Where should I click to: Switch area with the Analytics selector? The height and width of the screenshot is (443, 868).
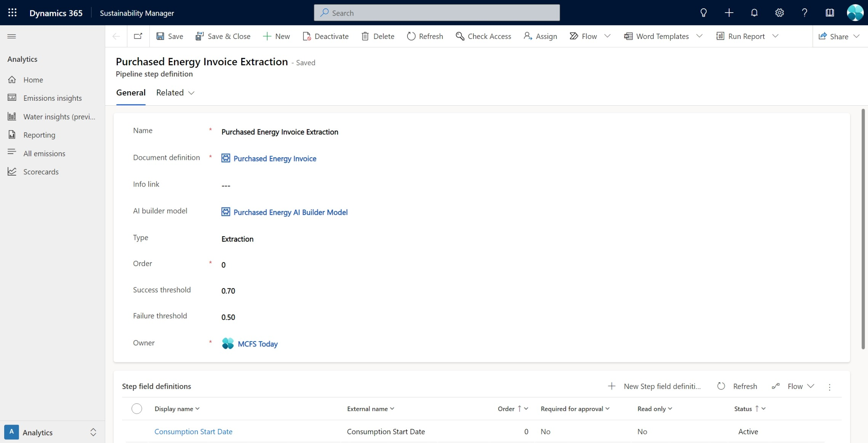[51, 432]
